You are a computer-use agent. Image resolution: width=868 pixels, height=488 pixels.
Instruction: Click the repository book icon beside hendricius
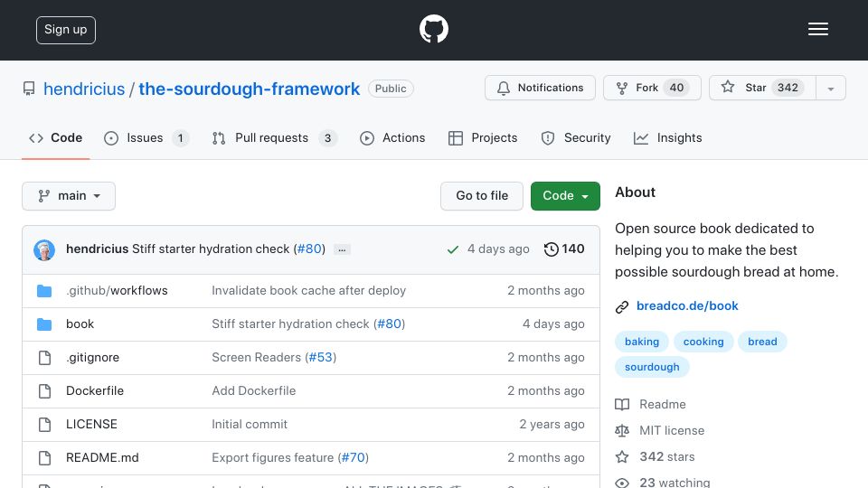[29, 89]
